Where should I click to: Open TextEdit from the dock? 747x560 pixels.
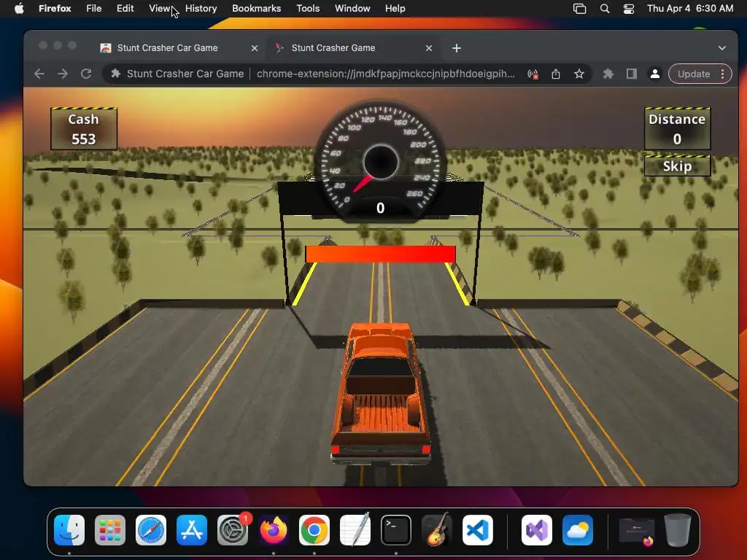pos(355,530)
